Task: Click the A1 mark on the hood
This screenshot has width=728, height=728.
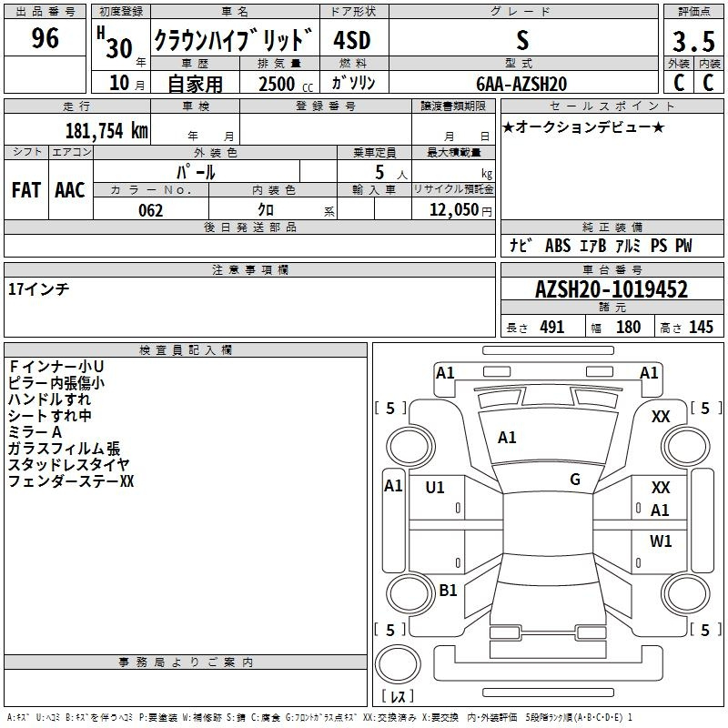Action: point(507,438)
